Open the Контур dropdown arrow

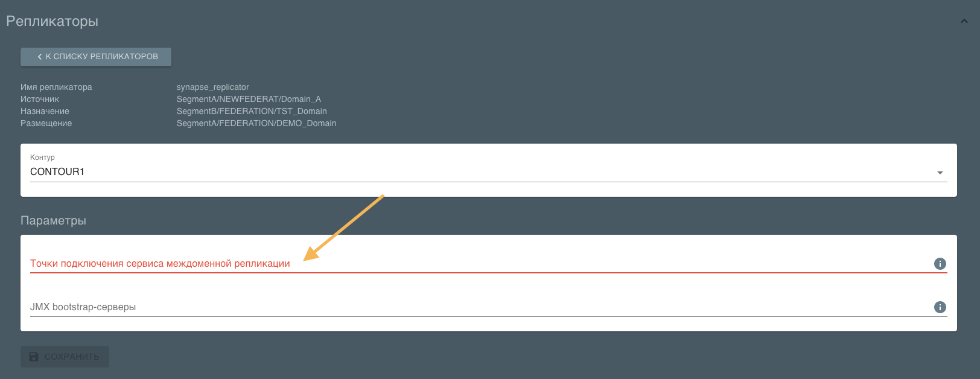click(x=940, y=173)
